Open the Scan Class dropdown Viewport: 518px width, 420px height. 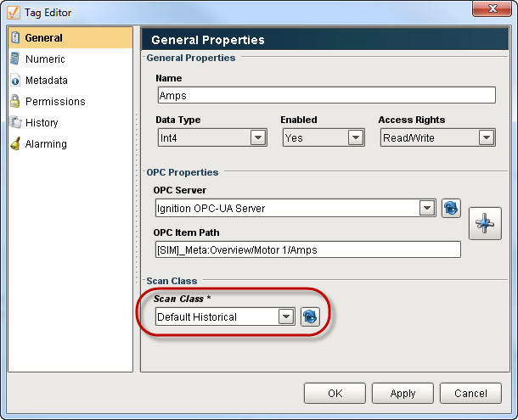(x=286, y=316)
